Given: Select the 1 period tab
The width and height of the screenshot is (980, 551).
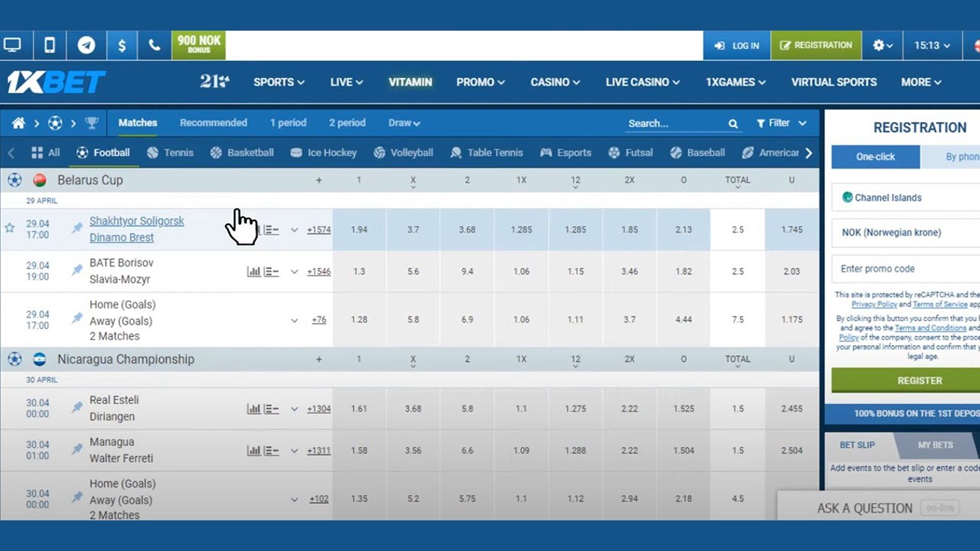Looking at the screenshot, I should [x=288, y=122].
